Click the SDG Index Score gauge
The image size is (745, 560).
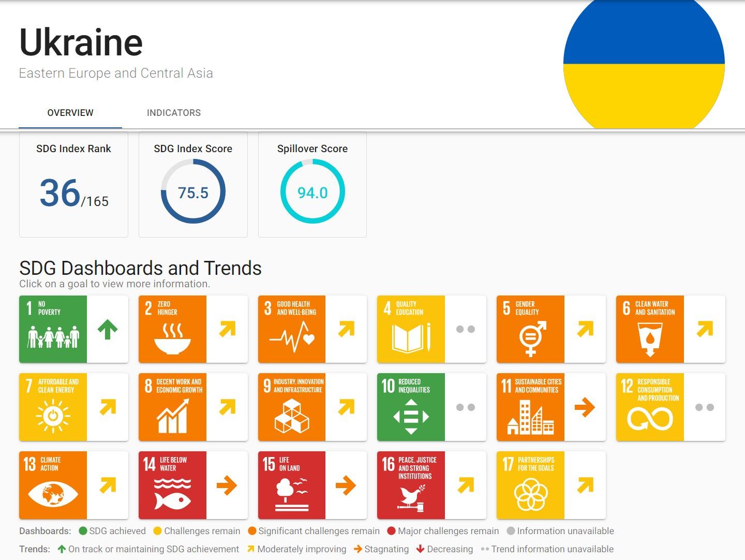pyautogui.click(x=193, y=191)
